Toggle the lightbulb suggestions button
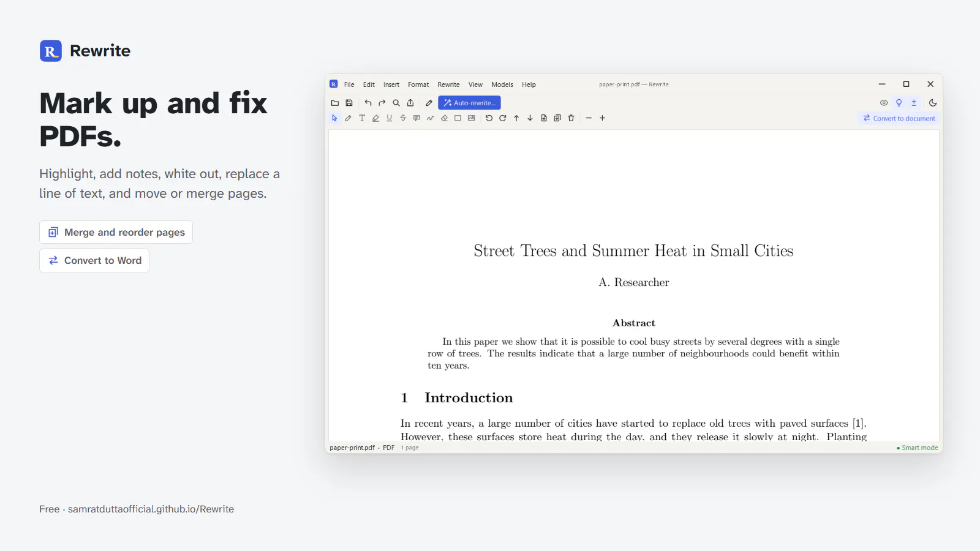Screen dimensions: 980x551 [x=899, y=103]
